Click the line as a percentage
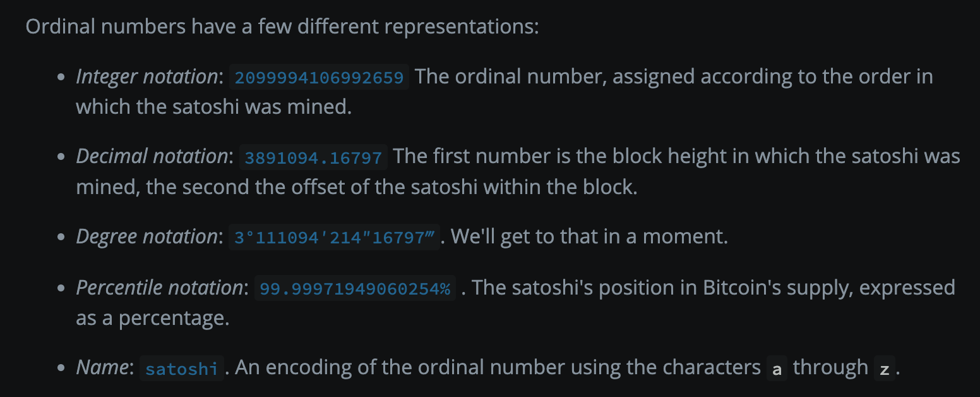 tap(152, 318)
